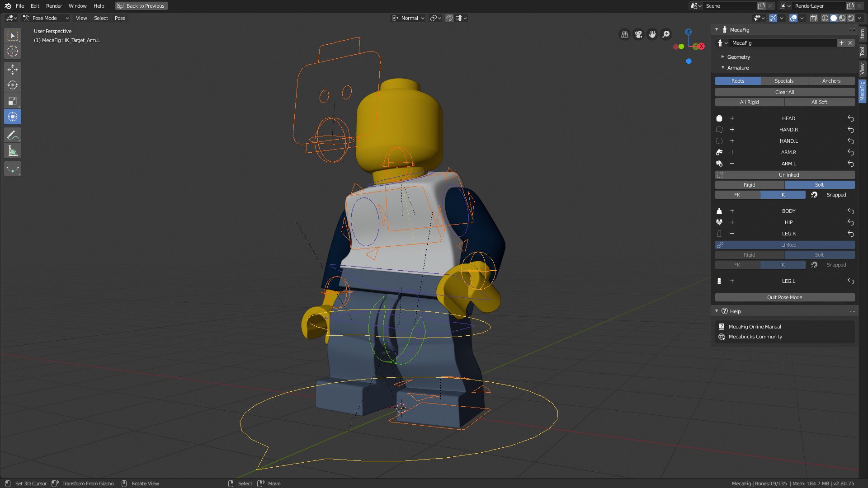Choose the Move tool in toolbar

pos(13,69)
